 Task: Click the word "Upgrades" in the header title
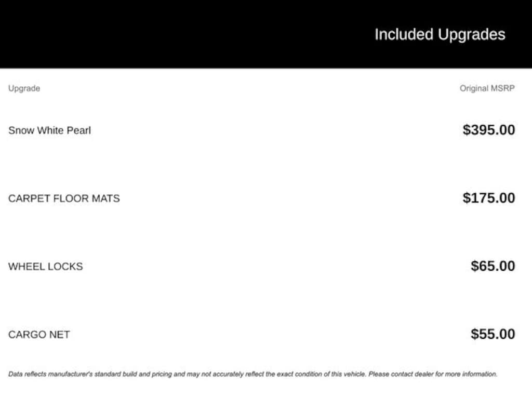point(471,35)
